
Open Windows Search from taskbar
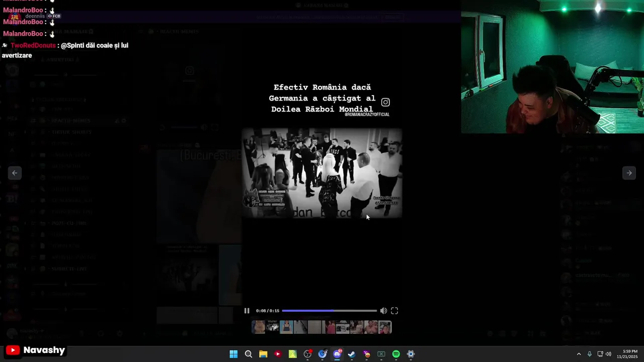pos(248,354)
